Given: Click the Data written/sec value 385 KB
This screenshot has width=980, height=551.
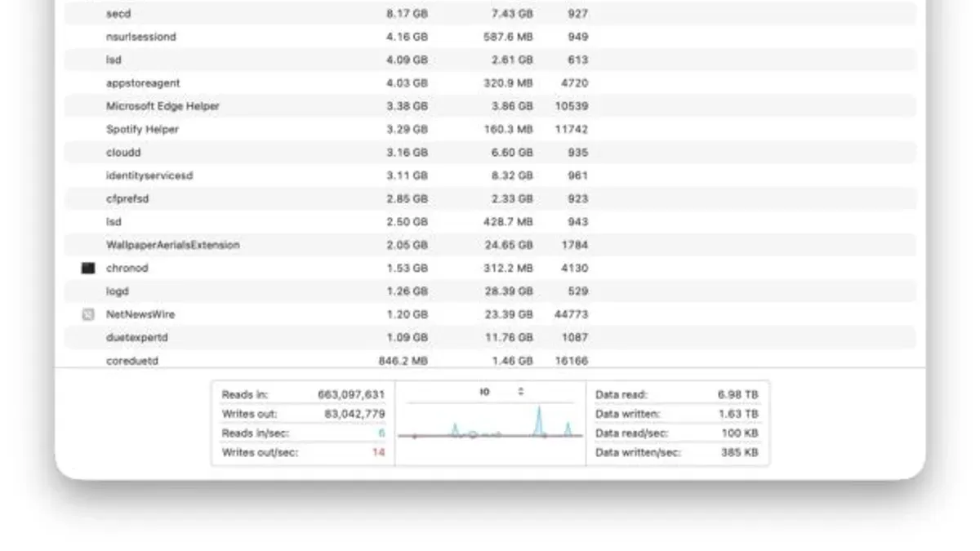Looking at the screenshot, I should tap(740, 452).
